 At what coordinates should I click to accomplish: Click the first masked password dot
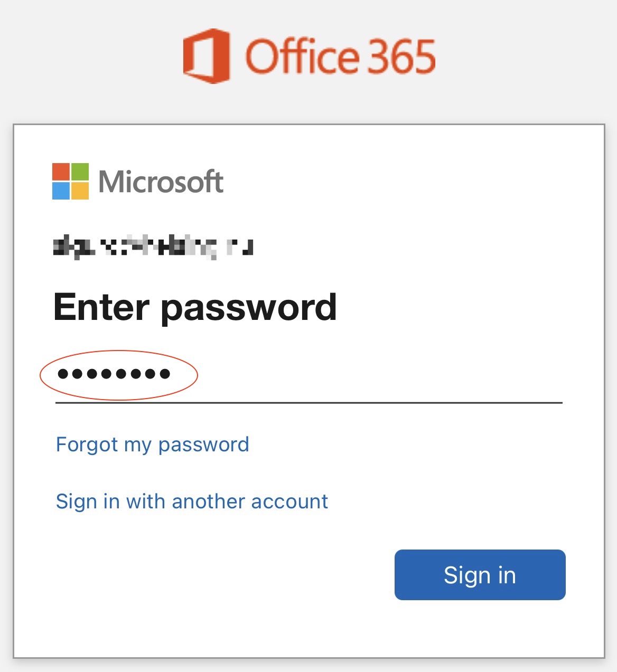(63, 374)
